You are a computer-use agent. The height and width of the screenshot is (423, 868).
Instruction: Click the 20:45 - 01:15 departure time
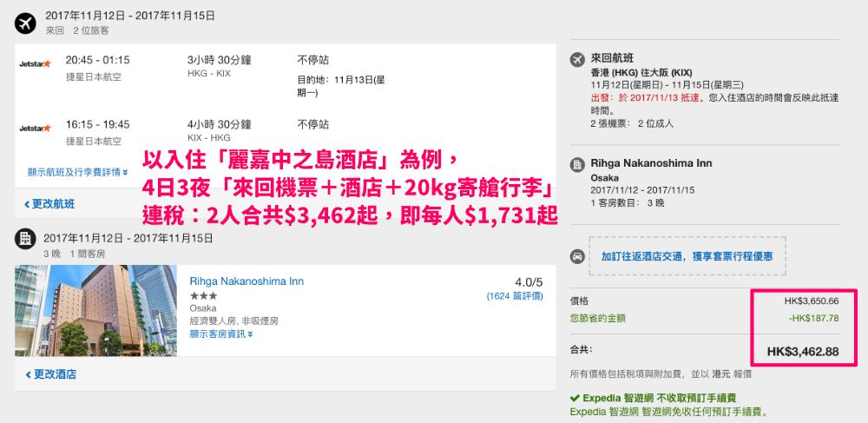click(97, 60)
